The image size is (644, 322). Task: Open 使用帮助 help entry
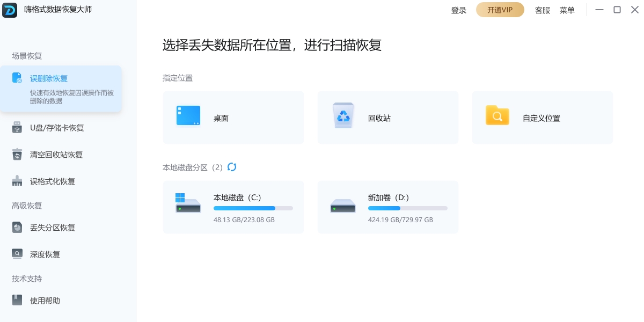pos(45,301)
